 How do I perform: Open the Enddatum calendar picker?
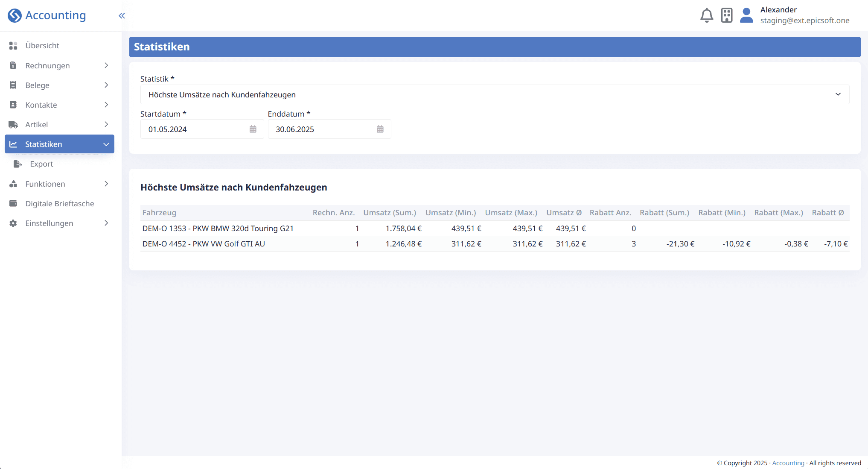[x=380, y=129]
